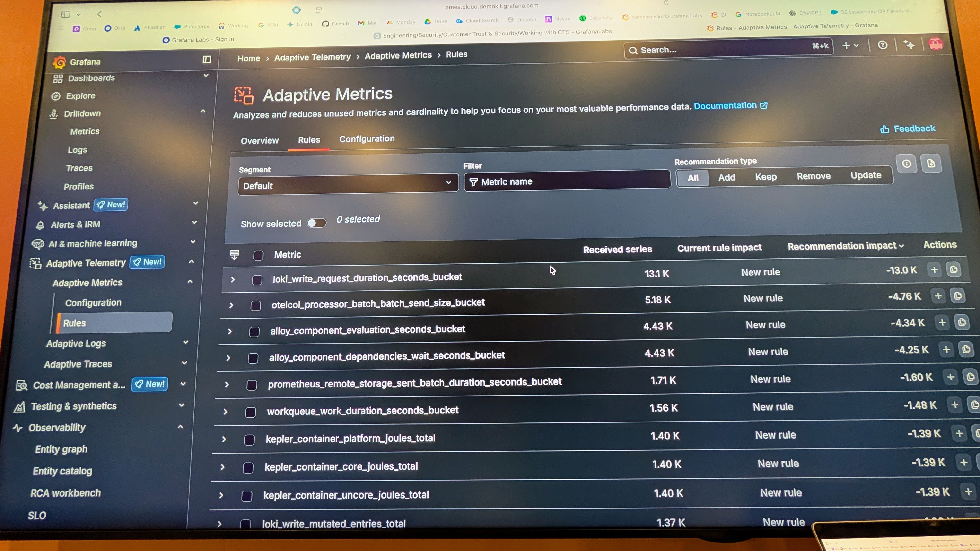Click the user avatar icon
This screenshot has width=980, height=551.
coord(936,44)
